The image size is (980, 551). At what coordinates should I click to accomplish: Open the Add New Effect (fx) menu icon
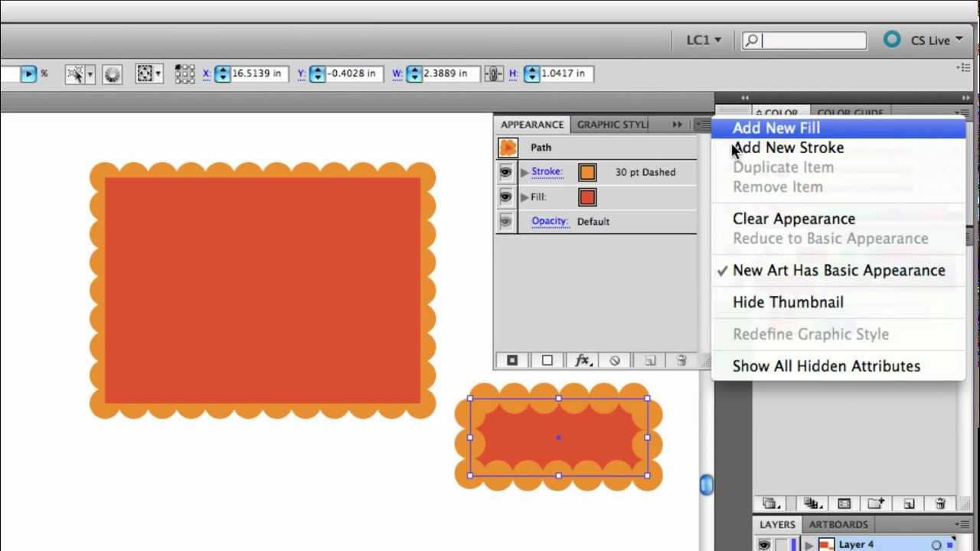click(x=583, y=360)
